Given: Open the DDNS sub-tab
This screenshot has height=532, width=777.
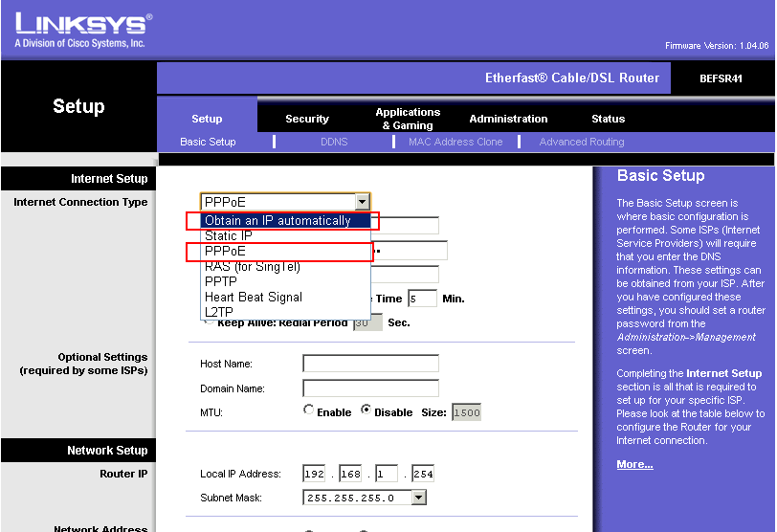Looking at the screenshot, I should point(334,142).
